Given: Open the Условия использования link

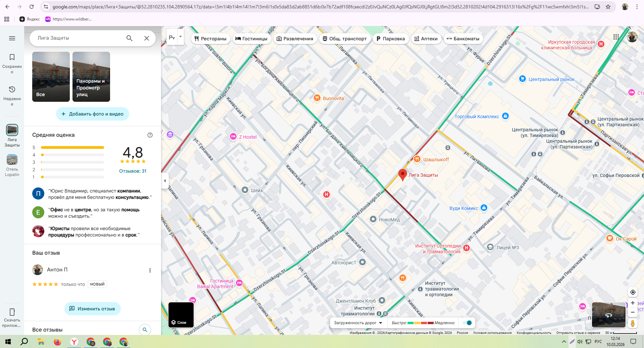Looking at the screenshot, I should coord(492,333).
